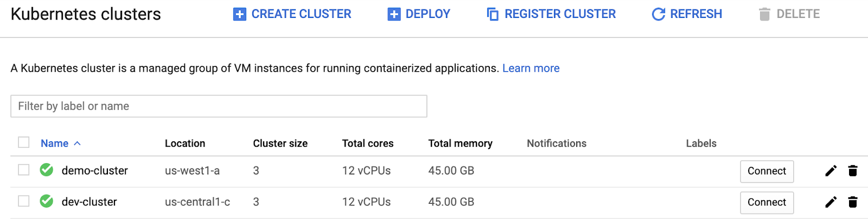Click the Deploy toolbar button
The image size is (868, 219).
pyautogui.click(x=419, y=14)
